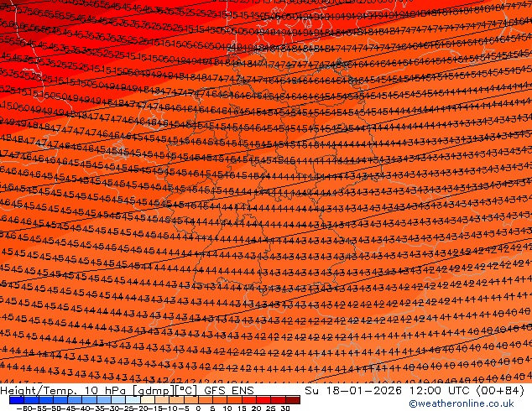Click the '0' legend scale value
This screenshot has height=411, width=532.
199,408
